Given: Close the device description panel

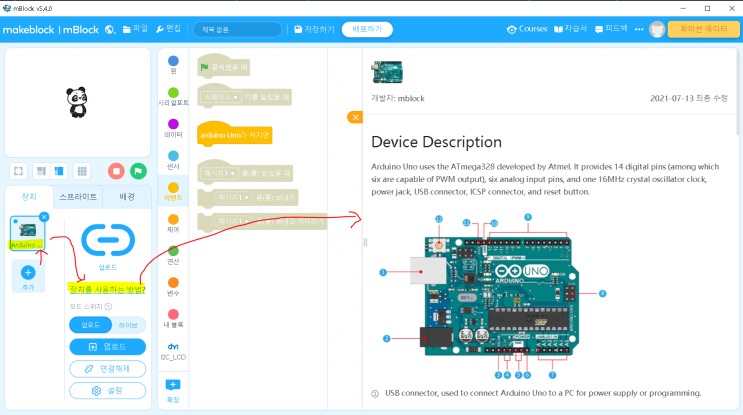Looking at the screenshot, I should (355, 117).
